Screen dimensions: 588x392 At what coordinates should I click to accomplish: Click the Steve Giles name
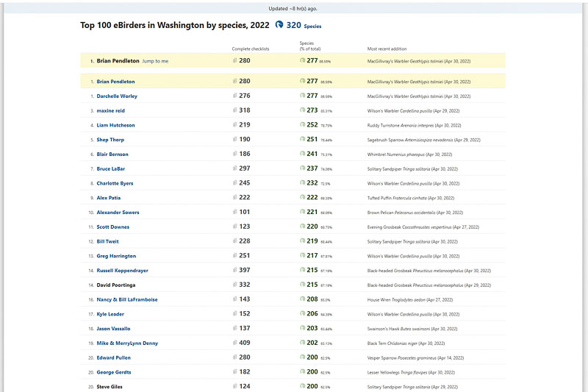110,387
